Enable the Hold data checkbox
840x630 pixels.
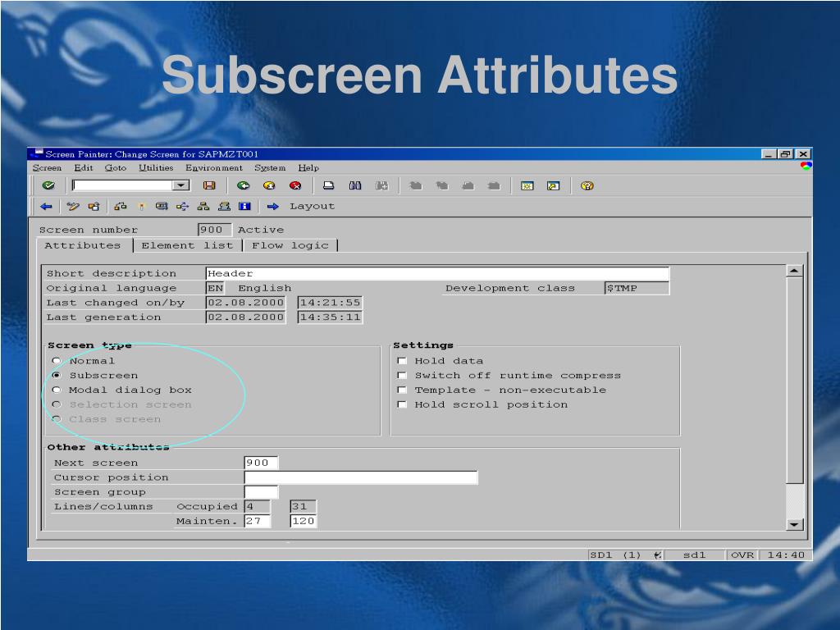tap(402, 361)
